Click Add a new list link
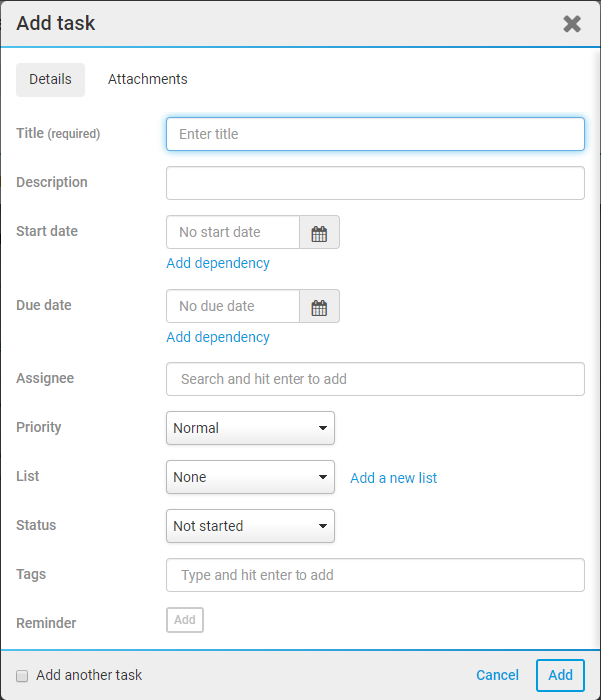This screenshot has width=601, height=700. [x=393, y=478]
